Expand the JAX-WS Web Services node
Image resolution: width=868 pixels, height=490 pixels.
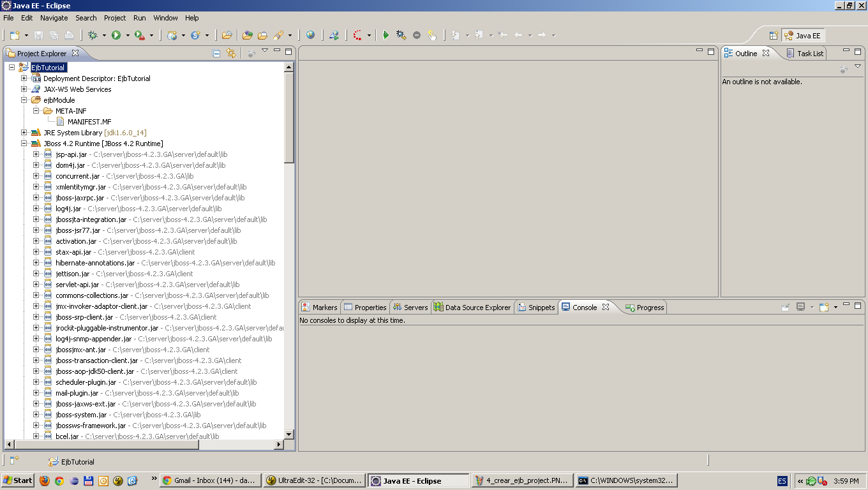pos(24,89)
